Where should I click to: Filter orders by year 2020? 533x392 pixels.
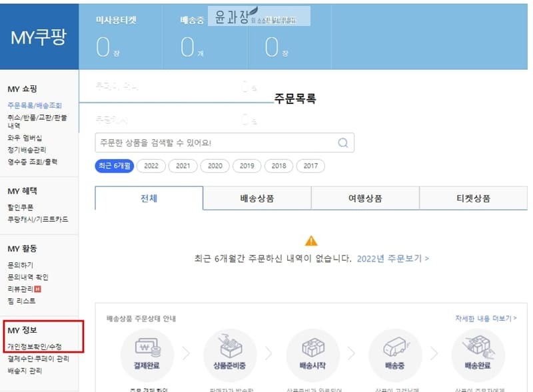point(215,166)
